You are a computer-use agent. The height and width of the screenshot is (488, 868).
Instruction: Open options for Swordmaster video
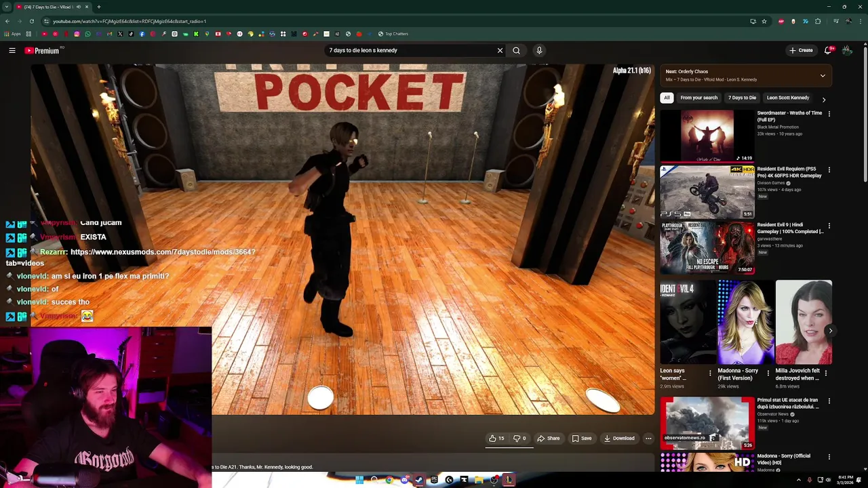coord(829,114)
